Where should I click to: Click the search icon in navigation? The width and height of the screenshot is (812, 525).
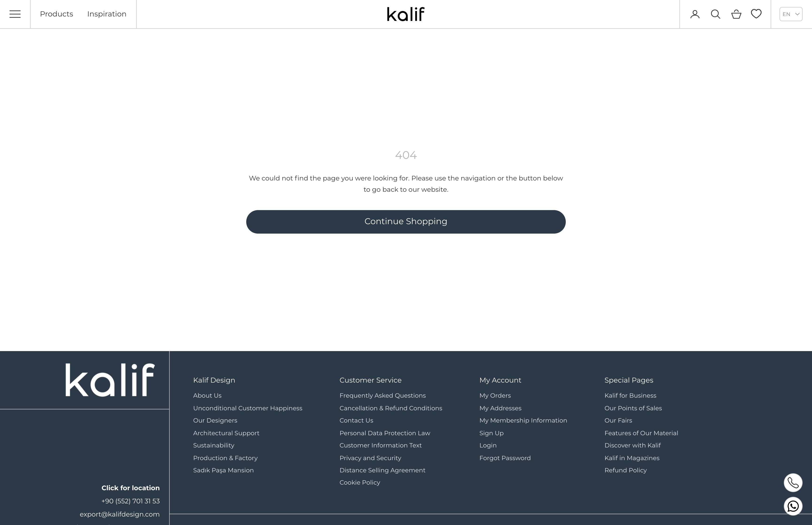(715, 14)
